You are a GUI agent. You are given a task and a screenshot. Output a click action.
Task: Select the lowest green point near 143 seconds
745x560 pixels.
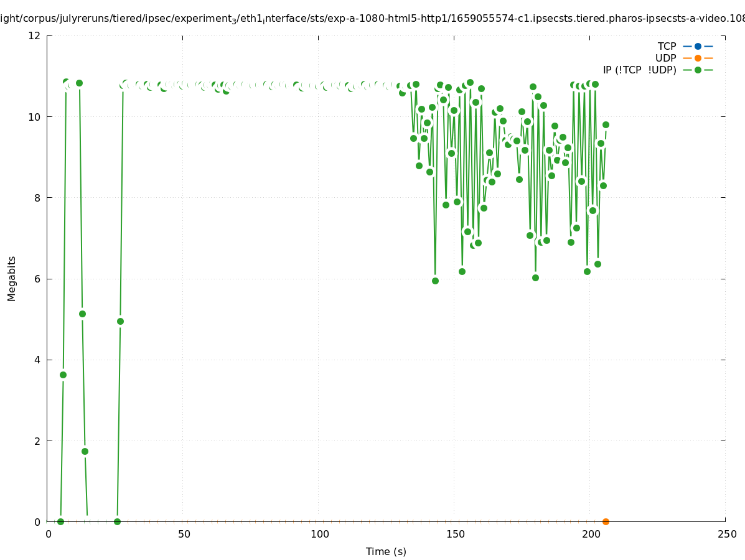tap(435, 281)
